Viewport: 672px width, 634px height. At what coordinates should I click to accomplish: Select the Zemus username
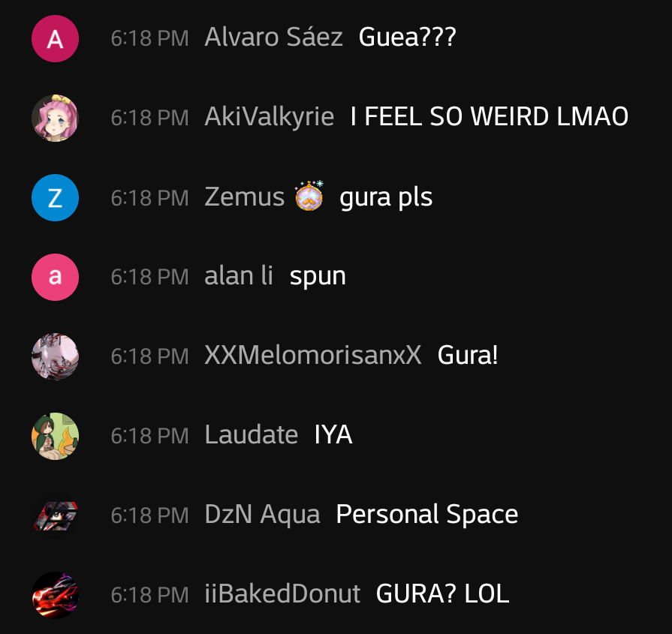point(244,197)
